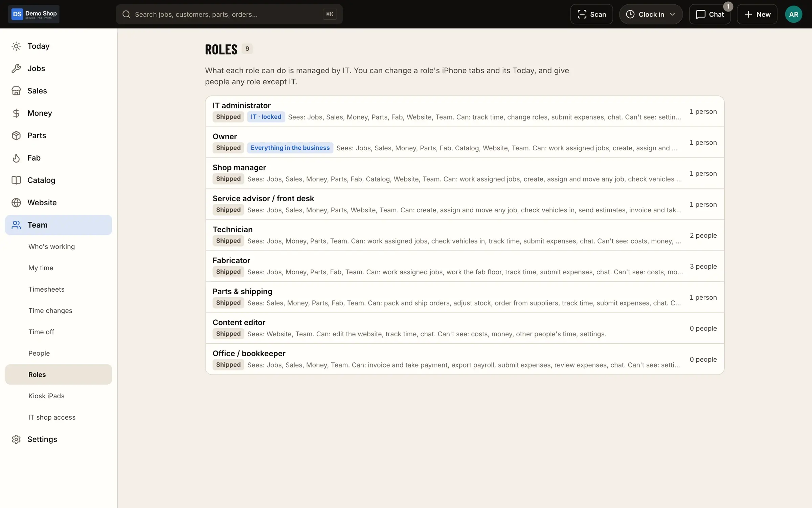Click the sun icon for Today
812x508 pixels.
[x=16, y=46]
